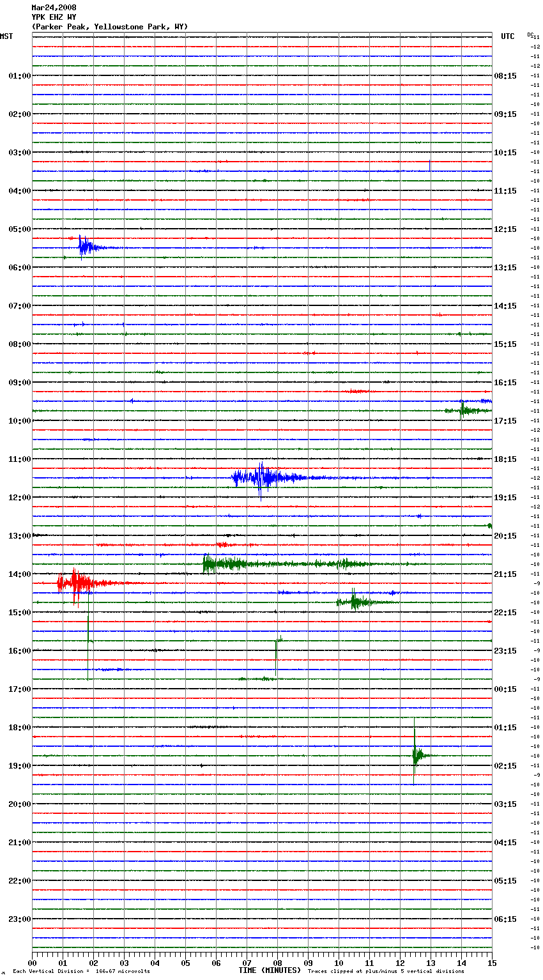Click the MST column header
This screenshot has width=543, height=980.
(x=6, y=36)
